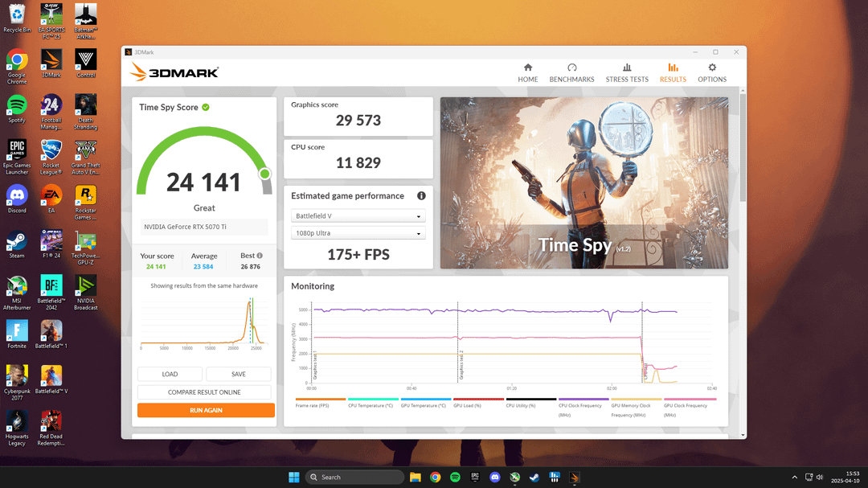Image resolution: width=868 pixels, height=488 pixels.
Task: Open the volume icon in system tray
Action: [x=819, y=477]
